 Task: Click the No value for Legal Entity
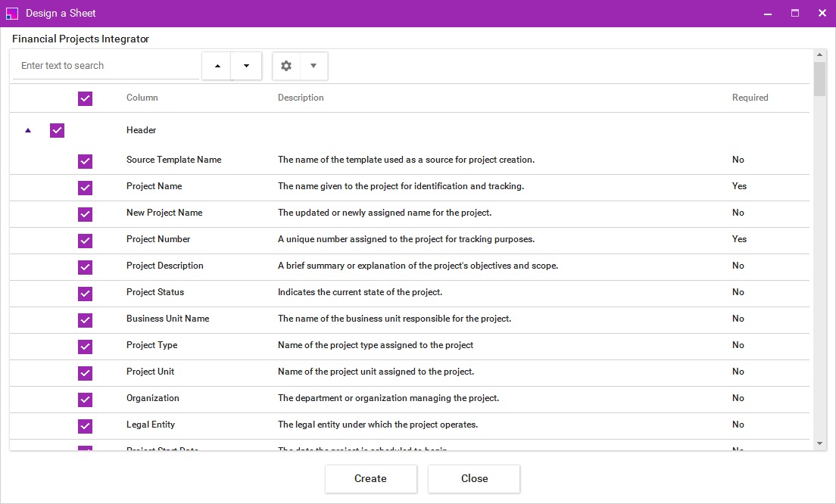coord(738,425)
